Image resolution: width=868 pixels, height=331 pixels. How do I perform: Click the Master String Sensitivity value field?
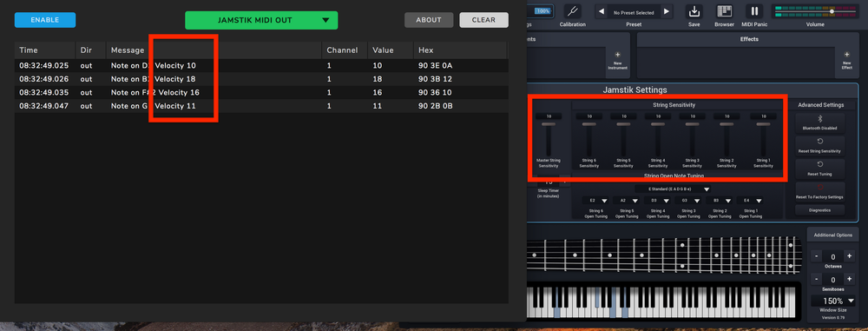pyautogui.click(x=549, y=116)
